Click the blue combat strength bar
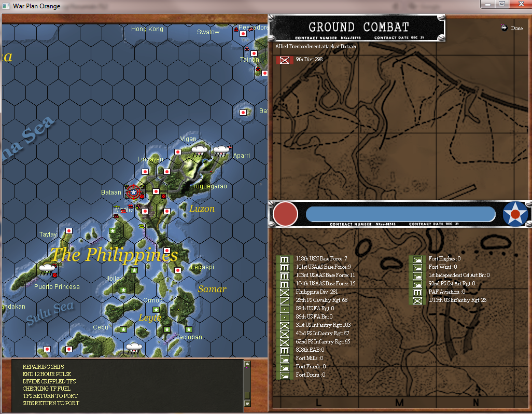 [x=400, y=214]
